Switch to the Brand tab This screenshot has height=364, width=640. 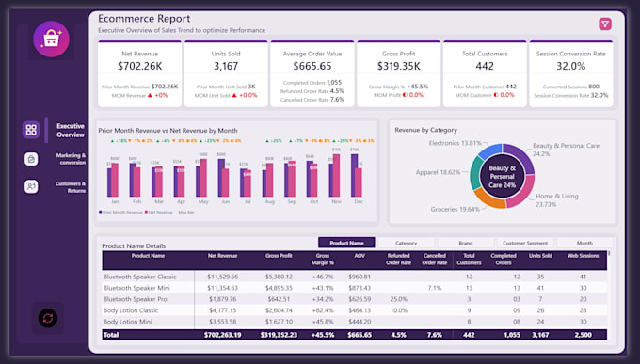pyautogui.click(x=466, y=243)
